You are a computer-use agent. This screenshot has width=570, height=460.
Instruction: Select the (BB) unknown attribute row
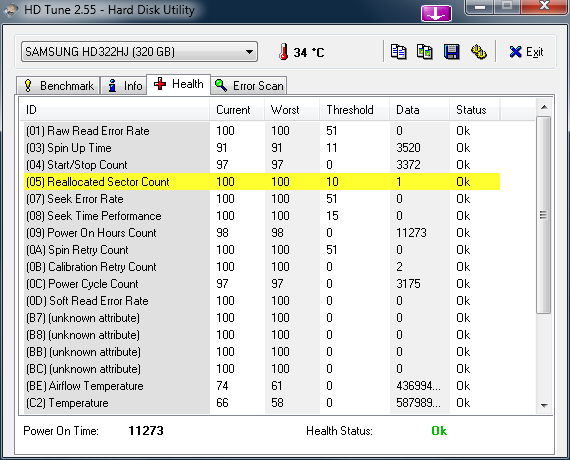(x=262, y=352)
